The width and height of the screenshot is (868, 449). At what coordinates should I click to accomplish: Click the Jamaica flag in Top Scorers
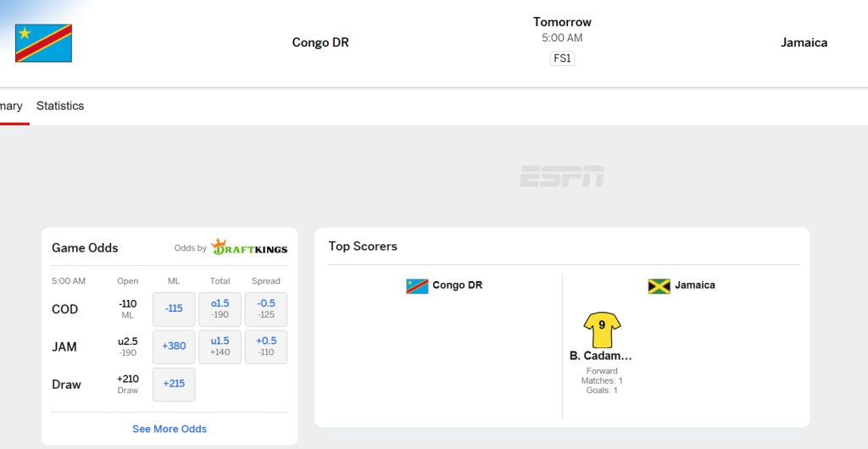point(659,285)
